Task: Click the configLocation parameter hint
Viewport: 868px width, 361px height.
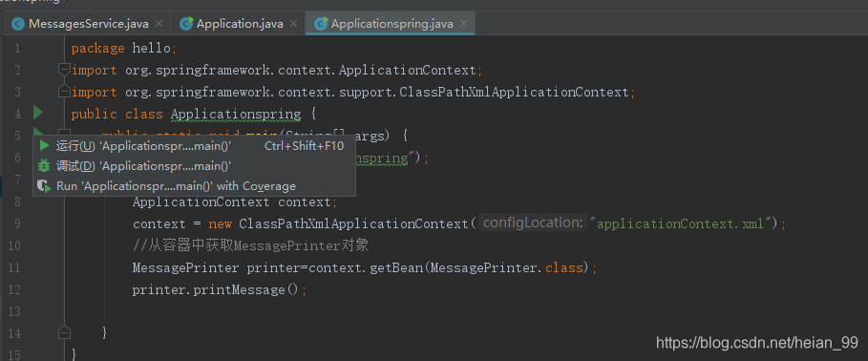Action: (x=532, y=223)
